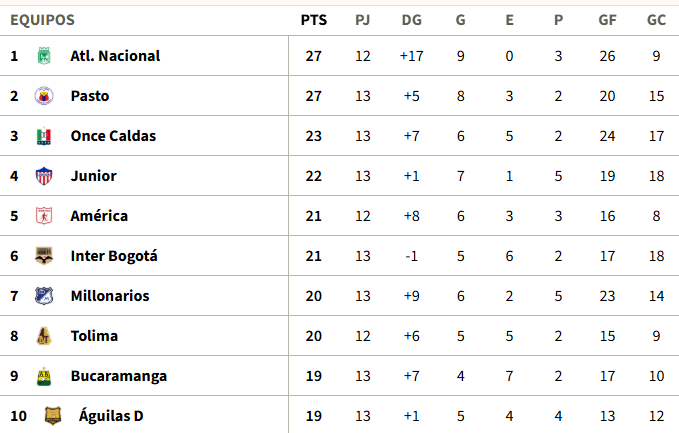This screenshot has height=433, width=679.
Task: Click the Pasto team crest
Action: click(43, 96)
